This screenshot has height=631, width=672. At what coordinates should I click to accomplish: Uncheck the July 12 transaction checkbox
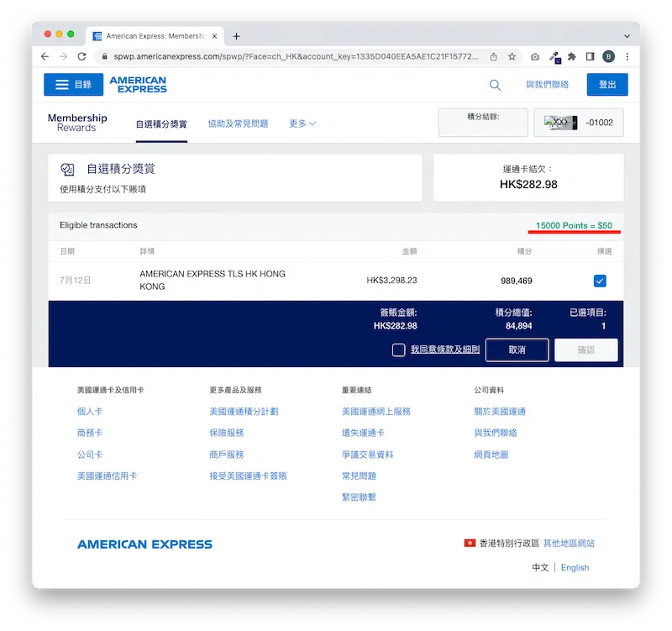click(x=600, y=281)
